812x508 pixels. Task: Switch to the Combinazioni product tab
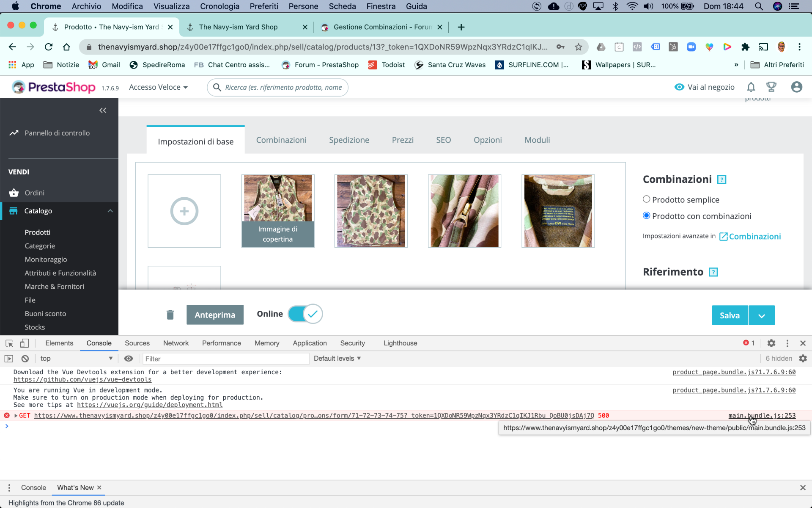coord(281,140)
